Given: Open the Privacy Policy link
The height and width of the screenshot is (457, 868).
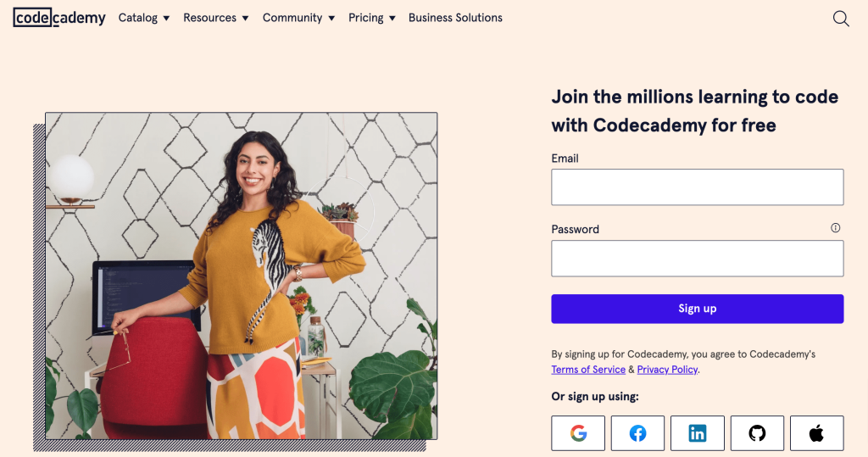Looking at the screenshot, I should (667, 370).
